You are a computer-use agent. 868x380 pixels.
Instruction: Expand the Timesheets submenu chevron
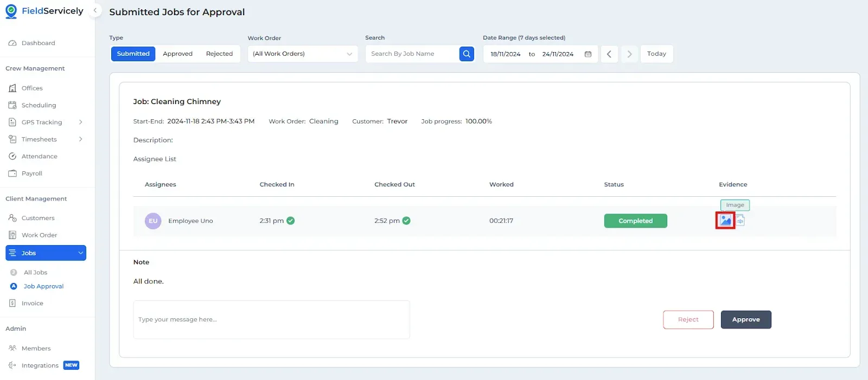tap(80, 139)
